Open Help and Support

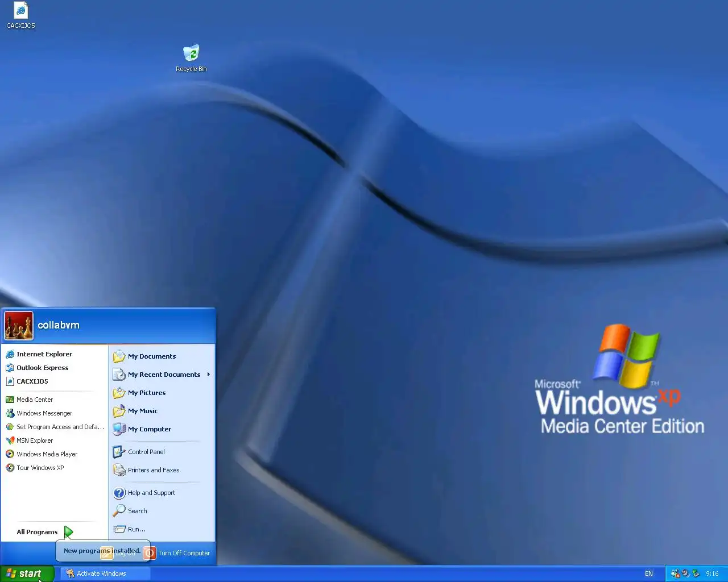162,493
